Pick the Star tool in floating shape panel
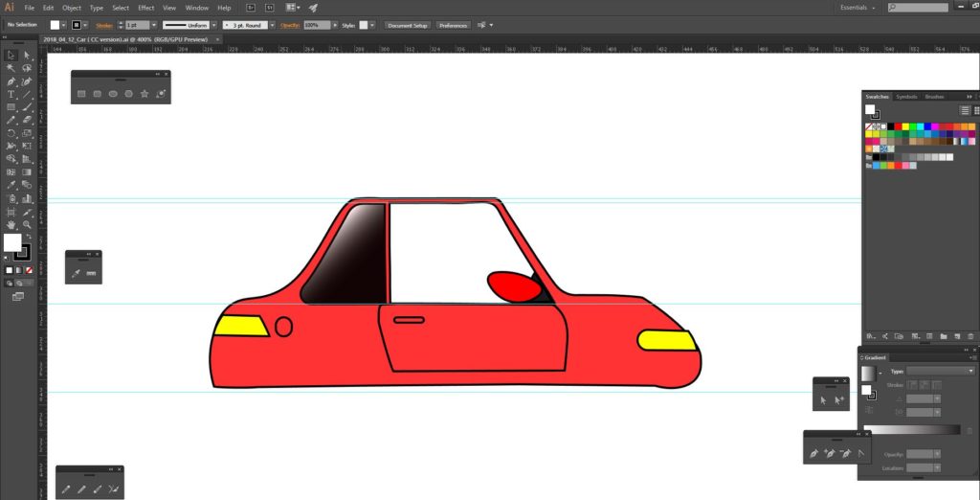This screenshot has height=500, width=980. pos(145,94)
